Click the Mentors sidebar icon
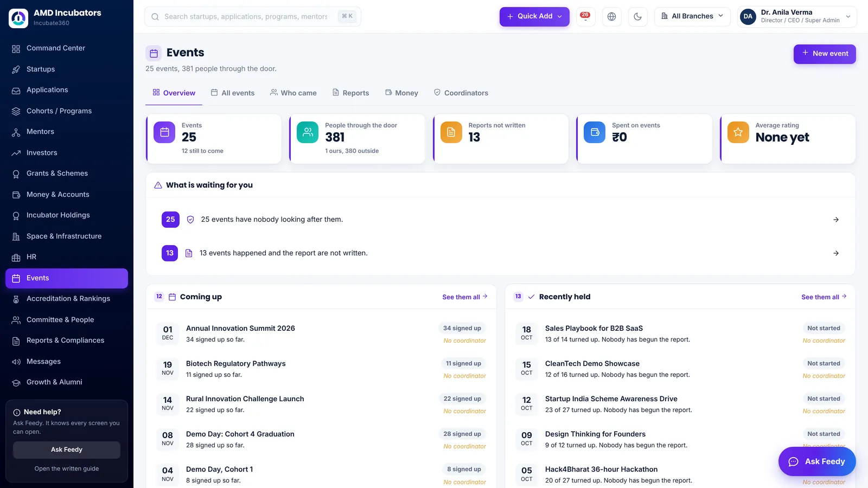Screen dimensions: 868x488 click(x=16, y=132)
